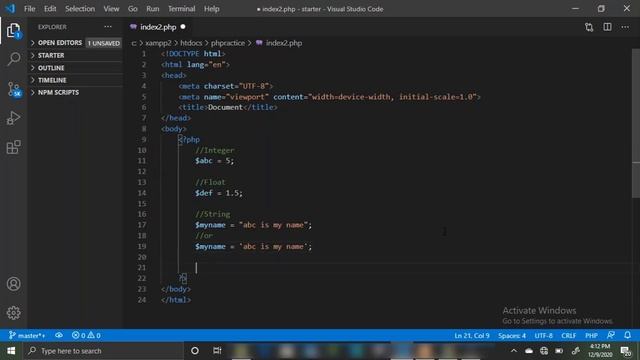Change line endings via CRLF item
The image size is (640, 360).
click(x=568, y=336)
